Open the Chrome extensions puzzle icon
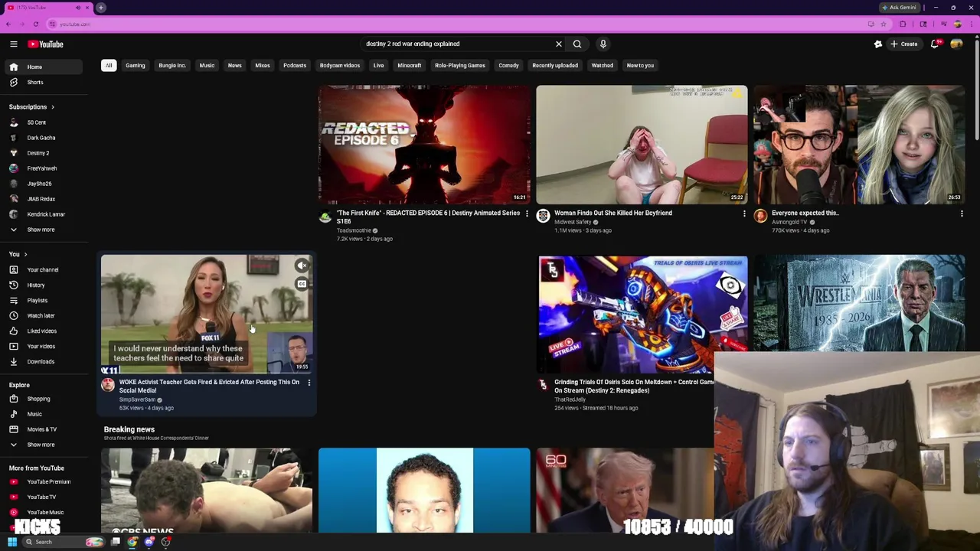 tap(903, 24)
